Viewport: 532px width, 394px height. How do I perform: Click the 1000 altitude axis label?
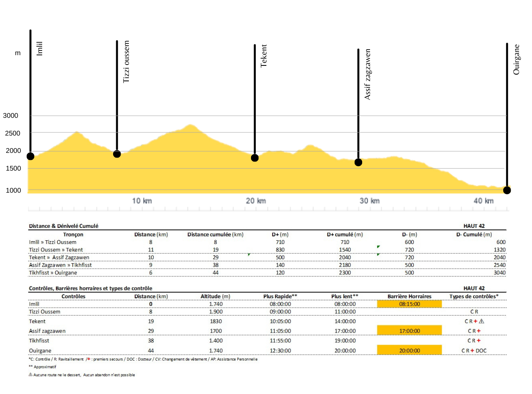(x=13, y=190)
